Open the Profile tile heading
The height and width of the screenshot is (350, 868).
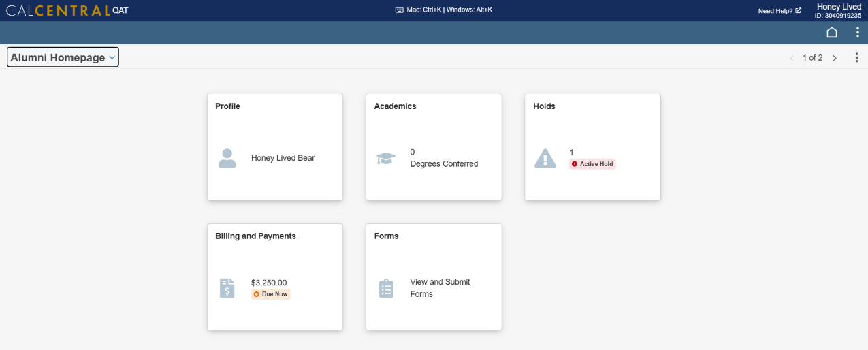227,106
